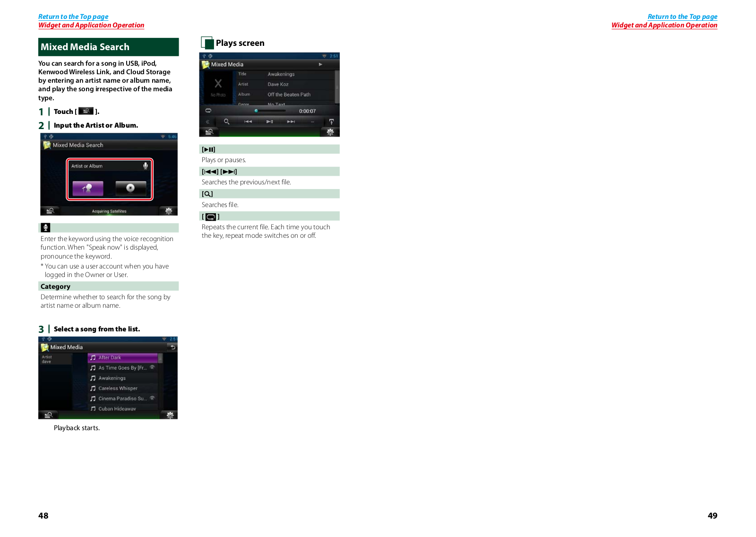Click the 'Acquiring Satellites' status text

pos(109,211)
